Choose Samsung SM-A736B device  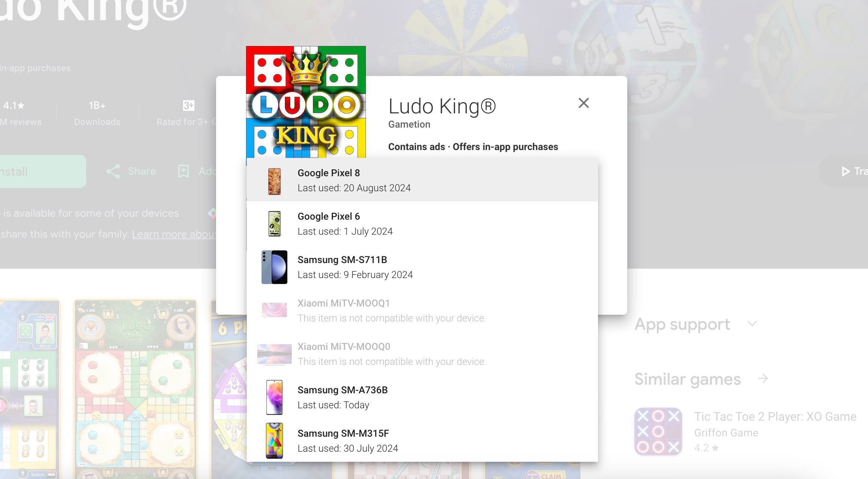coord(422,397)
